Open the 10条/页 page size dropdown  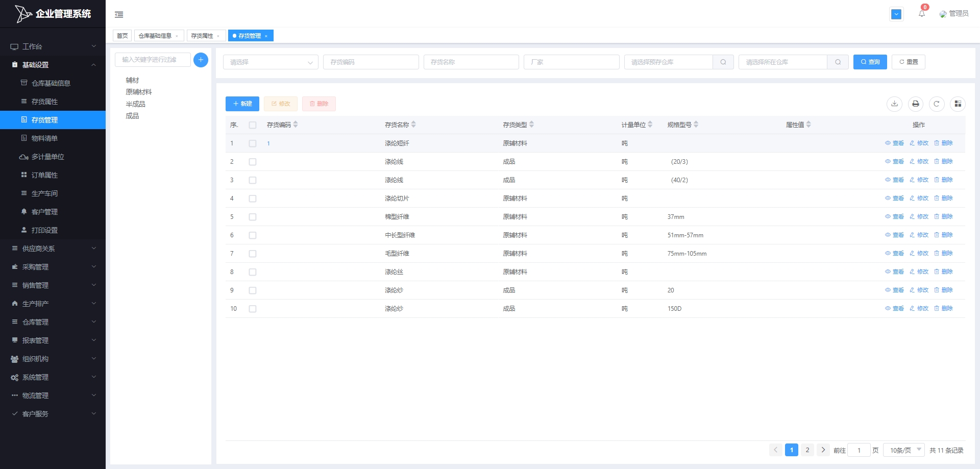point(904,450)
